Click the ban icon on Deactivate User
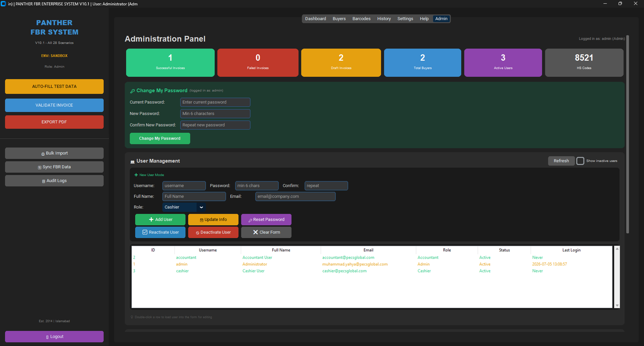644x346 pixels. [198, 233]
